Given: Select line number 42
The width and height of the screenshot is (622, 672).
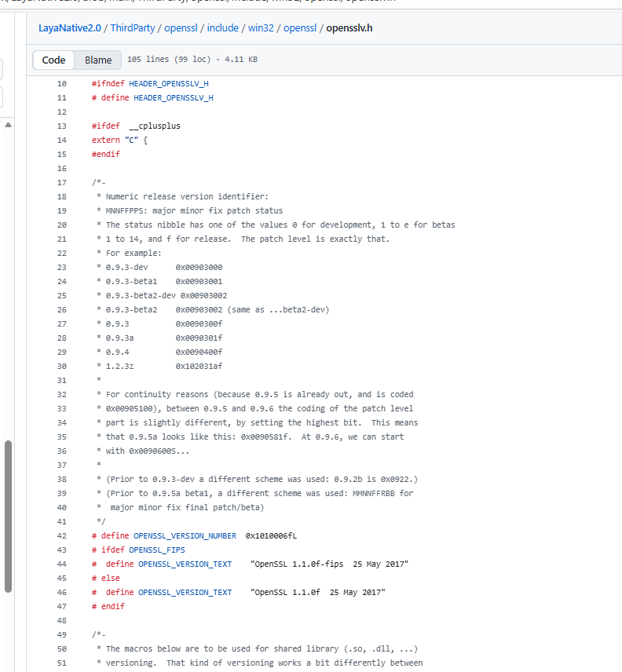Looking at the screenshot, I should pos(62,535).
